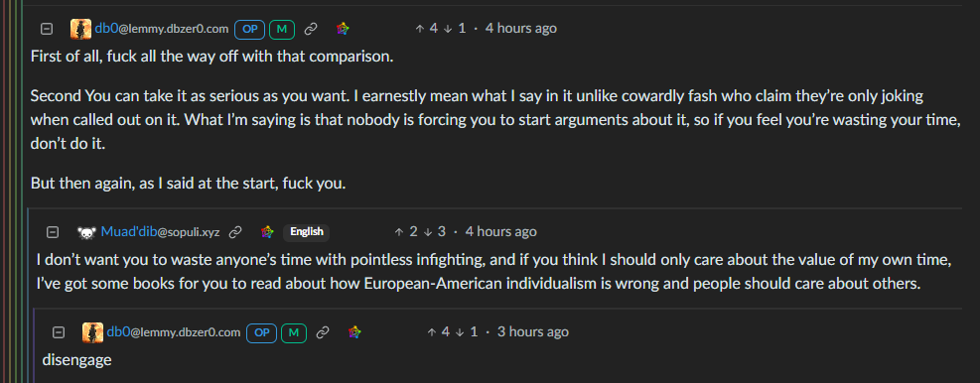Viewport: 980px width, 383px height.
Task: Click Muad'dib's skull avatar image
Action: tap(86, 232)
